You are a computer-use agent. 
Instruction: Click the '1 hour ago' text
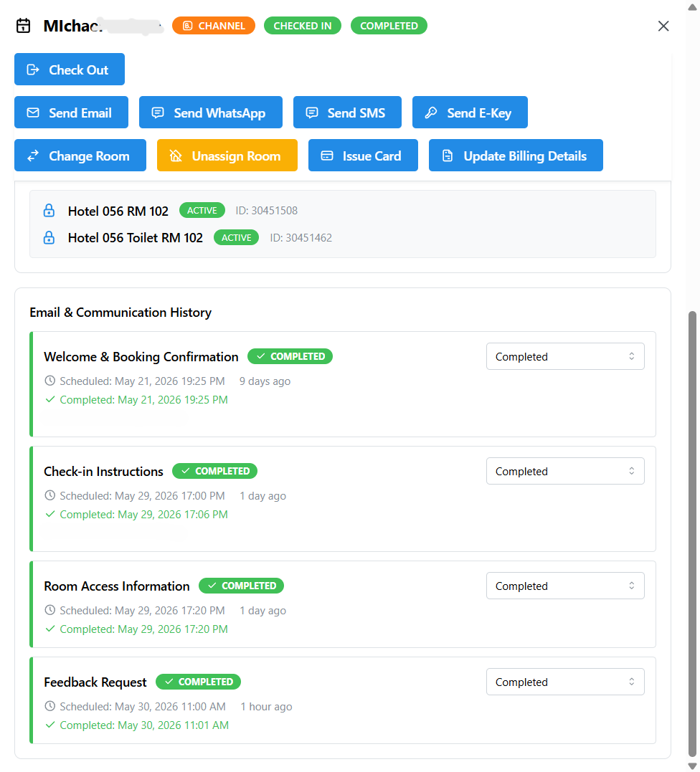coord(267,707)
